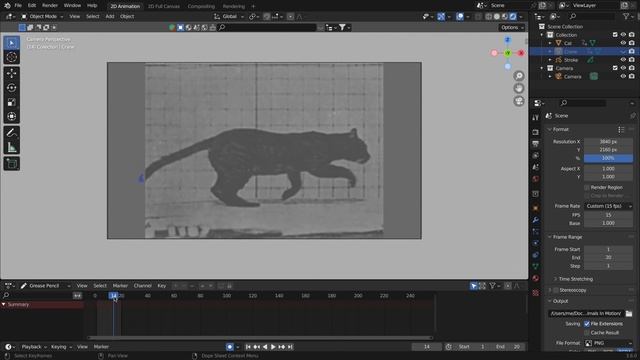Exclude Collection from view layer checkbox
The image size is (640, 360).
click(615, 35)
